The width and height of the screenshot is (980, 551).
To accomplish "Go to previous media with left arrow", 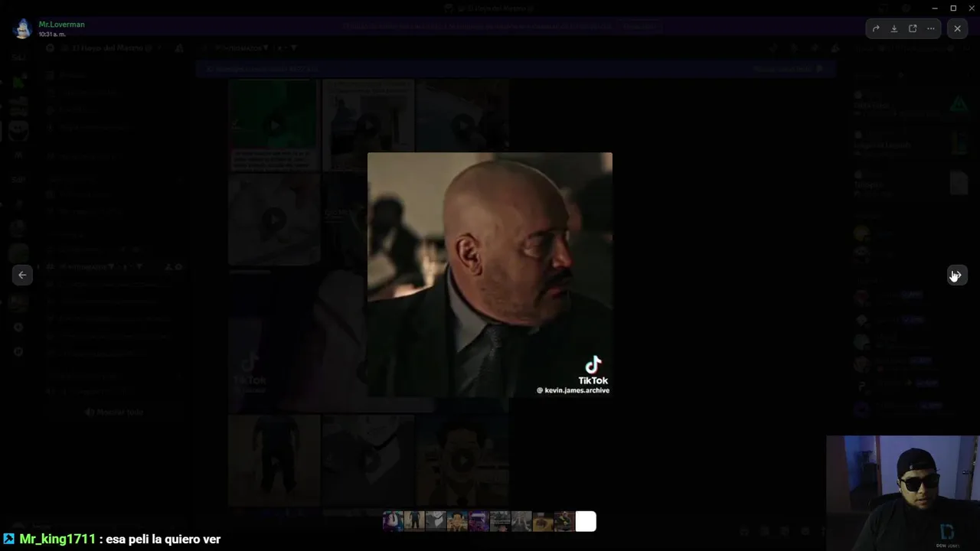I will pos(22,275).
